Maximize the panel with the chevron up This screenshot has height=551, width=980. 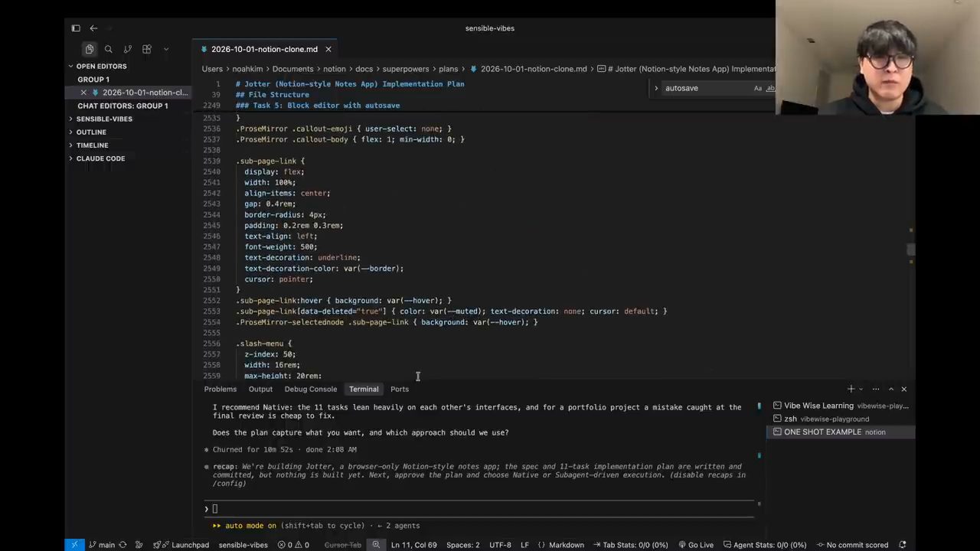890,389
